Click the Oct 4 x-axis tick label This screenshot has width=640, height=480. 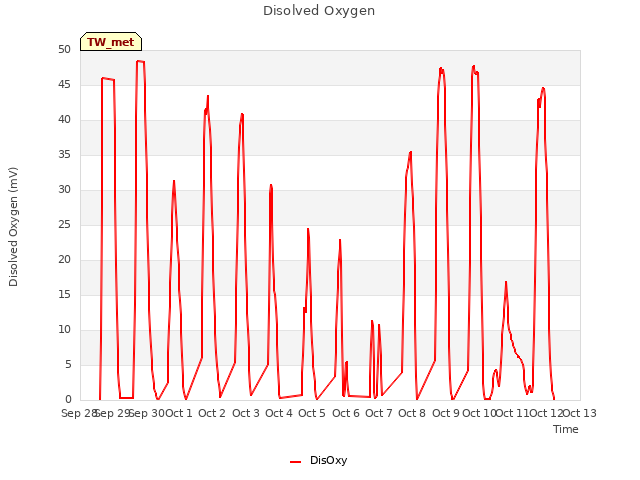pyautogui.click(x=279, y=413)
